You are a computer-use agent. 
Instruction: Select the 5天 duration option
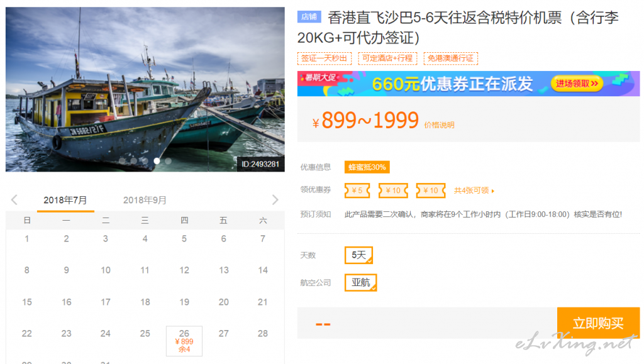pyautogui.click(x=358, y=255)
